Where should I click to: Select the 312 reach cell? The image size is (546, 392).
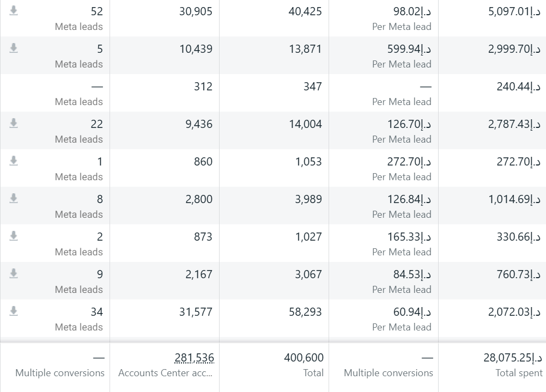tap(165, 93)
